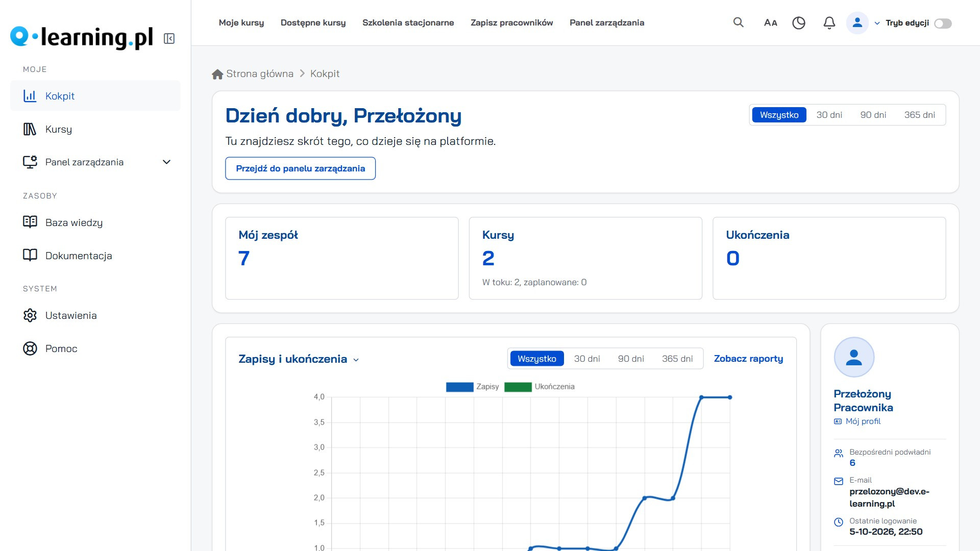Open the Zobacz raporty link
This screenshot has width=980, height=551.
pyautogui.click(x=748, y=359)
